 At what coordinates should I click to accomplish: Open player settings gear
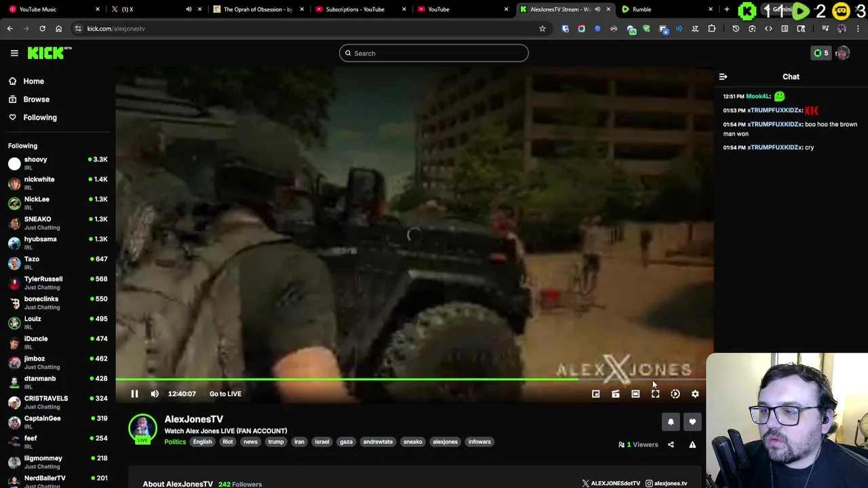point(695,394)
